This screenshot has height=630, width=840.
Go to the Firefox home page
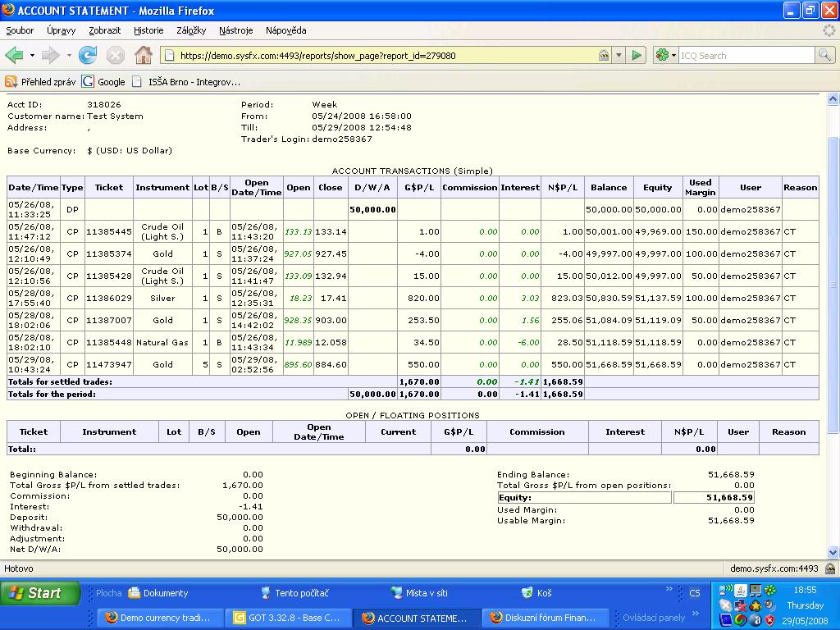click(143, 56)
